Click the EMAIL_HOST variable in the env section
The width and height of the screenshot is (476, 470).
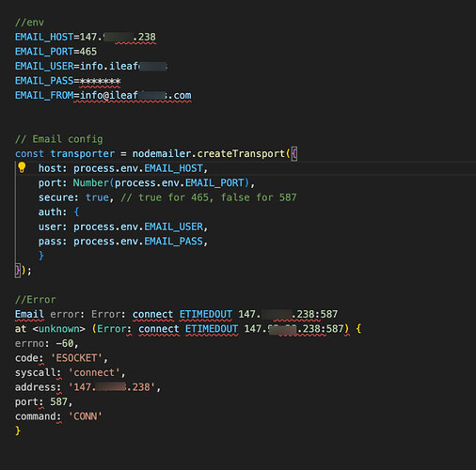44,38
